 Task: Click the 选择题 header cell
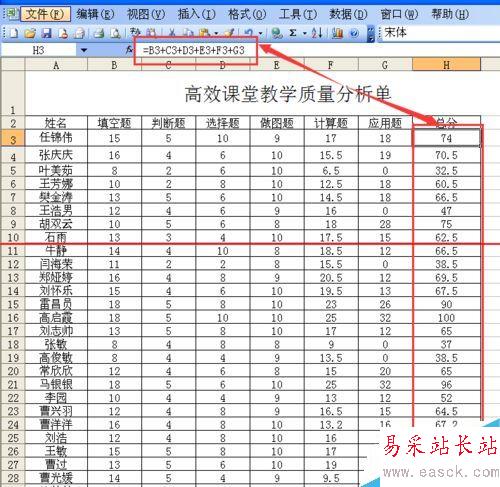tap(223, 123)
